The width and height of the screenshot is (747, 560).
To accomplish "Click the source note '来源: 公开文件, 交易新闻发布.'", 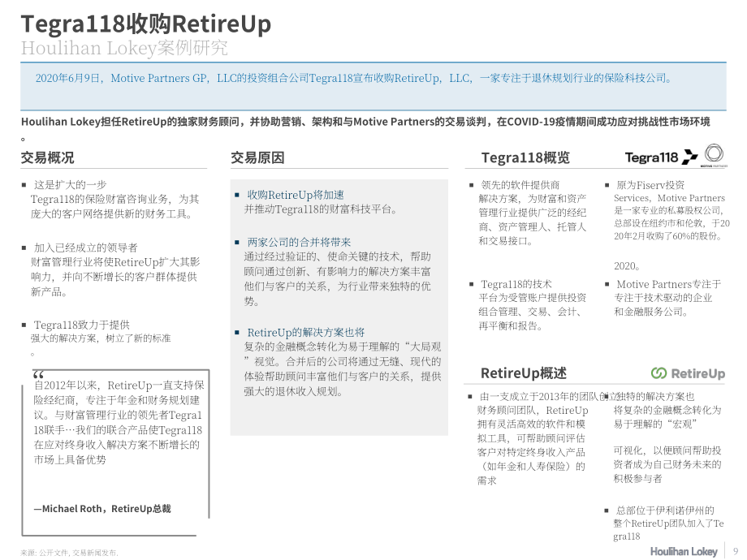I will [70, 553].
